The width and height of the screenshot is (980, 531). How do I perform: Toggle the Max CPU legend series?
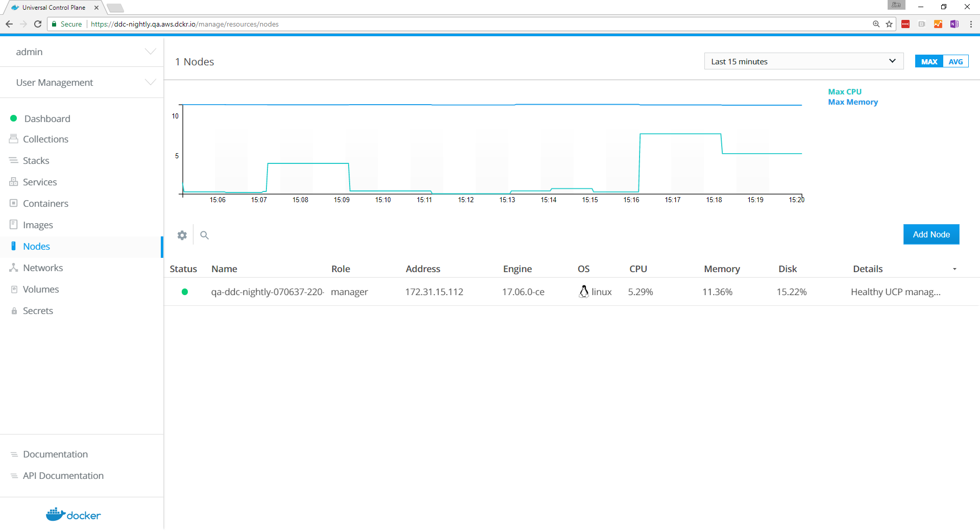click(845, 92)
